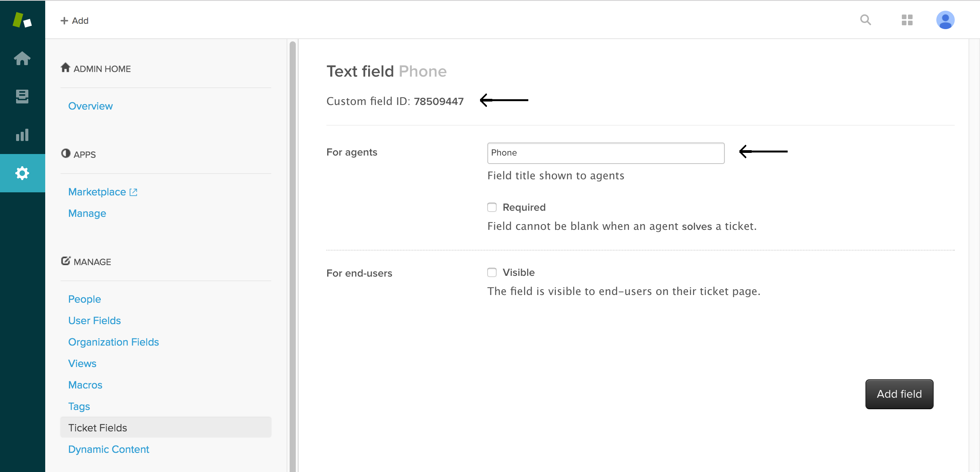Viewport: 980px width, 472px height.
Task: Enable the Required checkbox
Action: pos(492,207)
